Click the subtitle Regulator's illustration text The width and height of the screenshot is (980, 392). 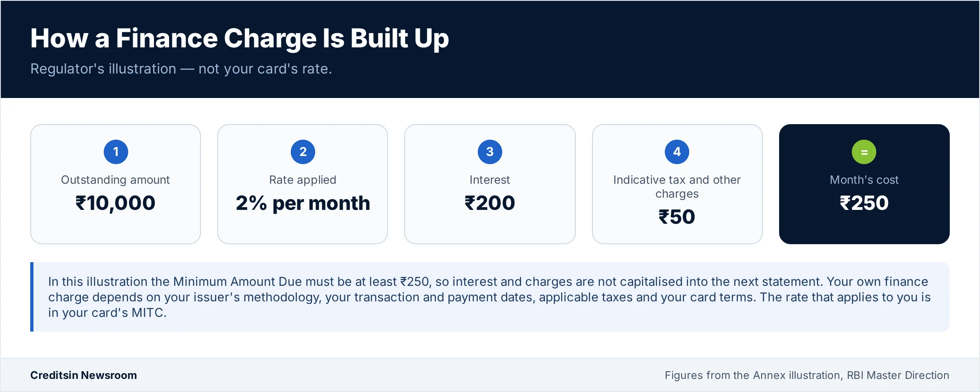coord(181,69)
